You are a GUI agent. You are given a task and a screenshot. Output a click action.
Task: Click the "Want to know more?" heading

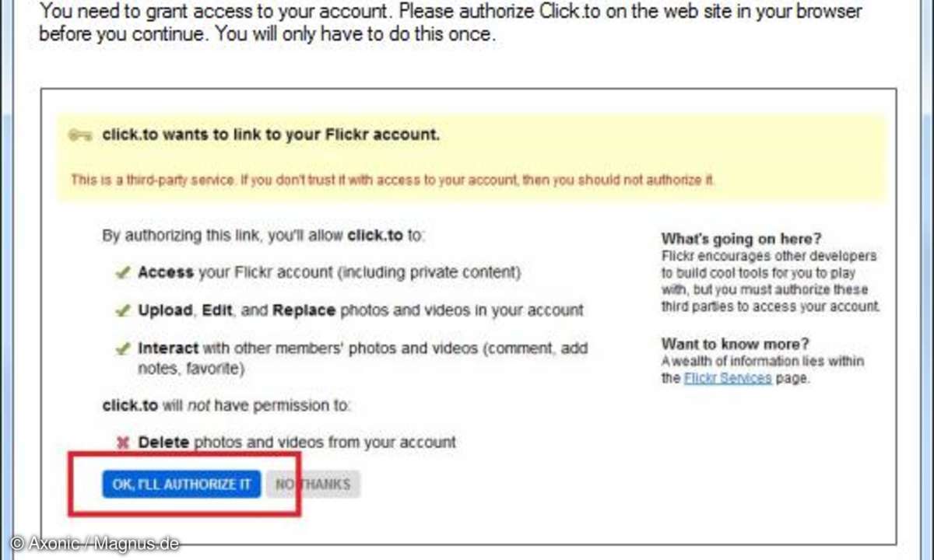coord(736,343)
